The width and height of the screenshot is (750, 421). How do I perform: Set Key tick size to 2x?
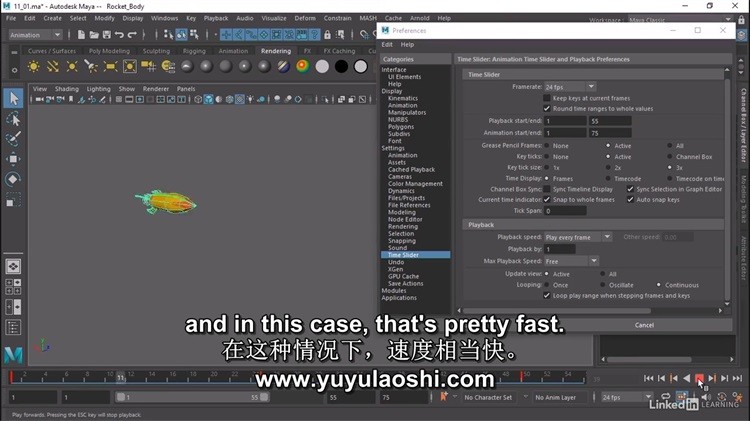[x=608, y=167]
